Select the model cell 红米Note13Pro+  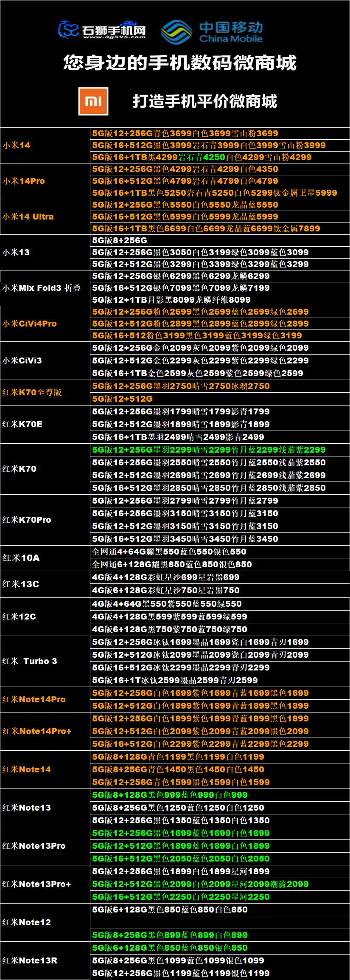45,884
